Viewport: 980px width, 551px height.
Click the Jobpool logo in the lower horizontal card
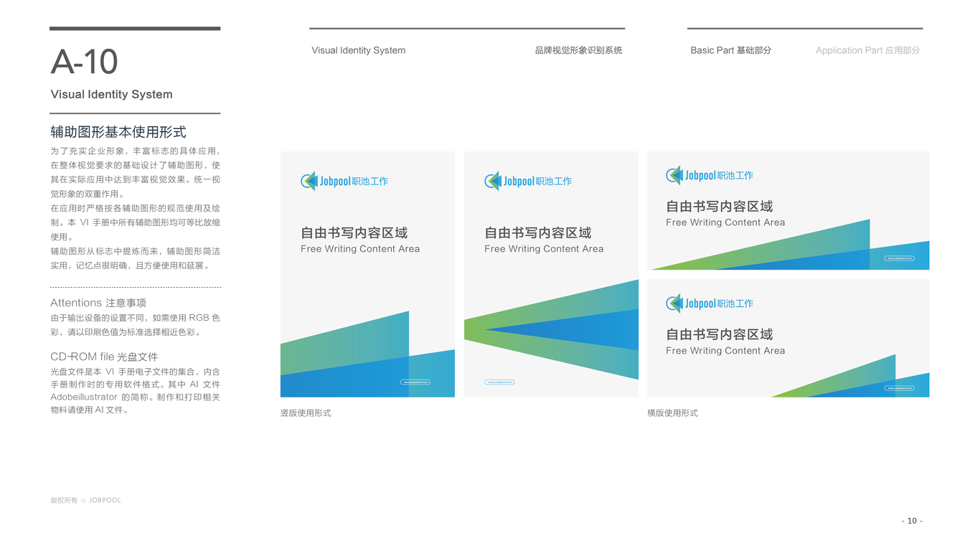710,303
